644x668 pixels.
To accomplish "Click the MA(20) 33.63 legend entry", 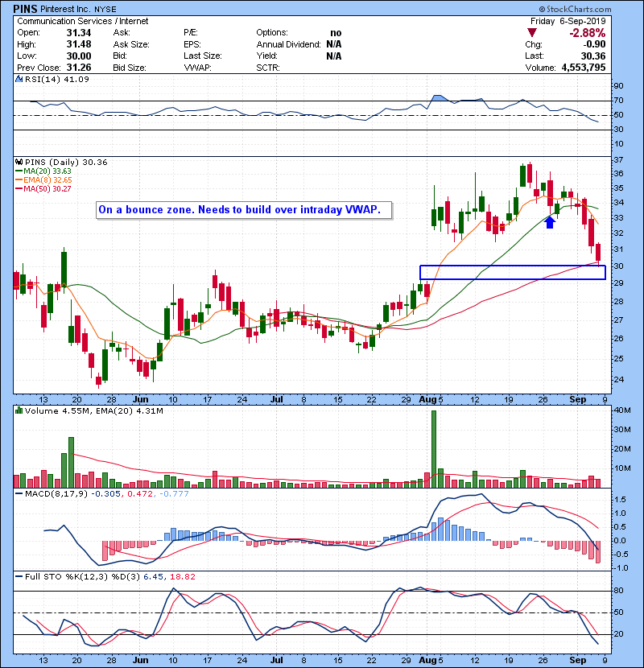I will [43, 171].
